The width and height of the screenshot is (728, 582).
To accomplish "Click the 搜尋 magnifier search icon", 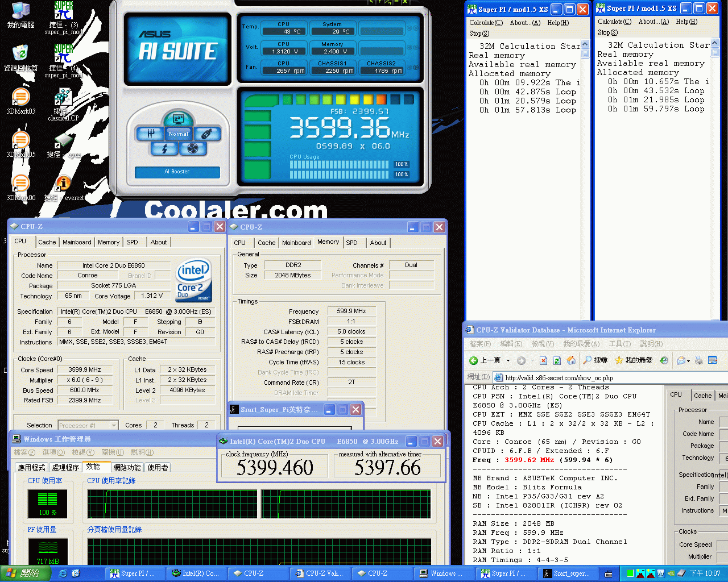I will pos(586,360).
